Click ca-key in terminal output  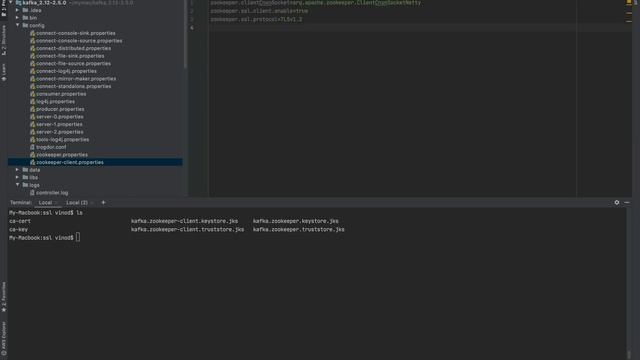coord(18,229)
